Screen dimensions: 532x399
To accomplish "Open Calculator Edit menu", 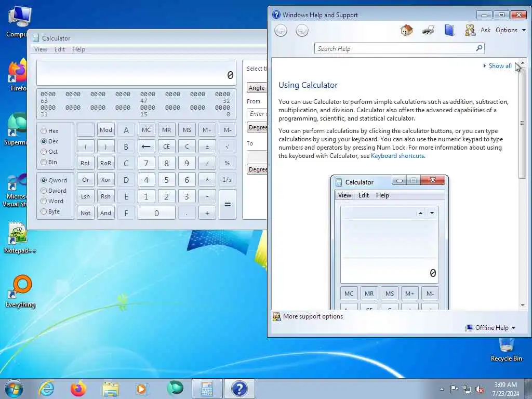I will [x=59, y=49].
